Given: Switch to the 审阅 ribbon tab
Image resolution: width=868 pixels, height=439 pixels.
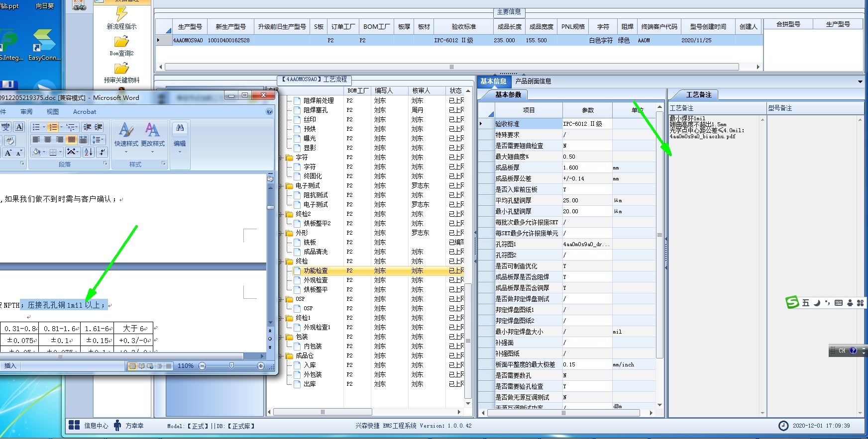Looking at the screenshot, I should [26, 112].
